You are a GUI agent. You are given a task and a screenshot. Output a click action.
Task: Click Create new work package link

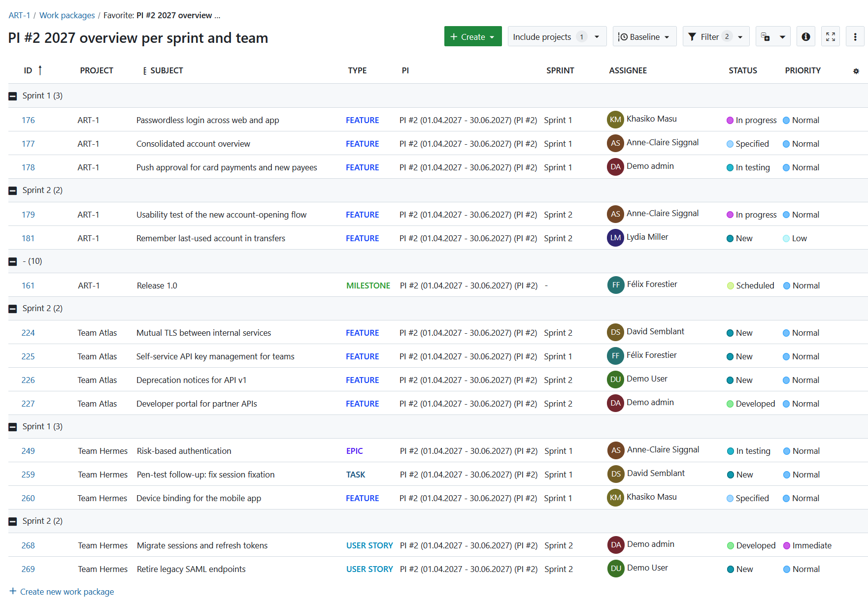62,591
